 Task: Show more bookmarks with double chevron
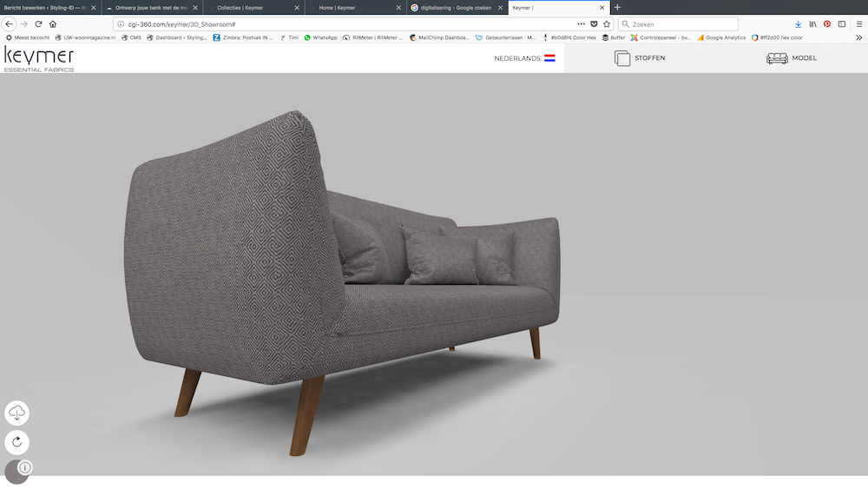[858, 37]
